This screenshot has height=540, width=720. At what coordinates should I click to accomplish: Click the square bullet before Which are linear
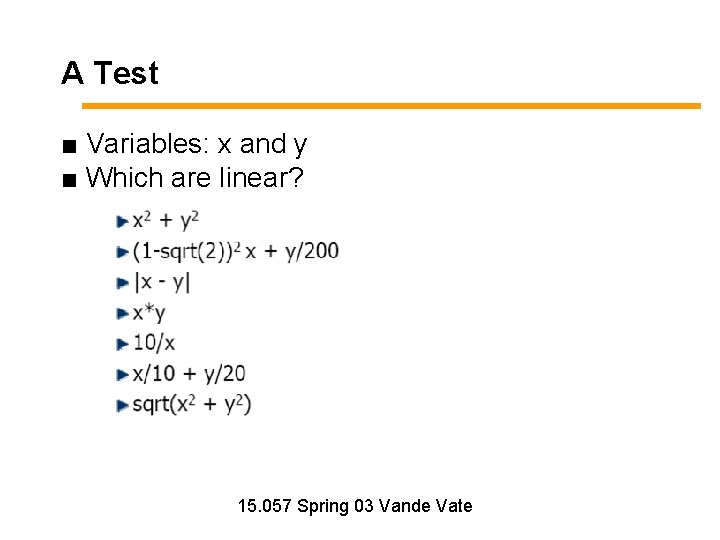[68, 181]
